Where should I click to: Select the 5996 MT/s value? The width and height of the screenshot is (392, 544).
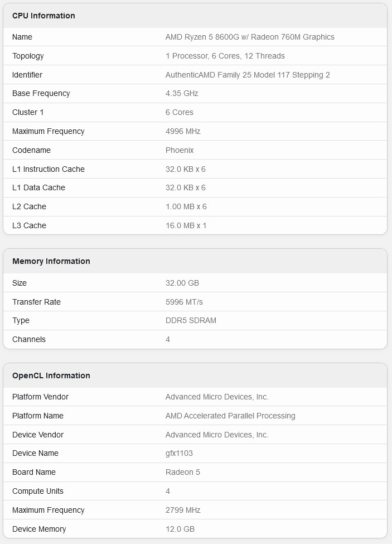(184, 302)
